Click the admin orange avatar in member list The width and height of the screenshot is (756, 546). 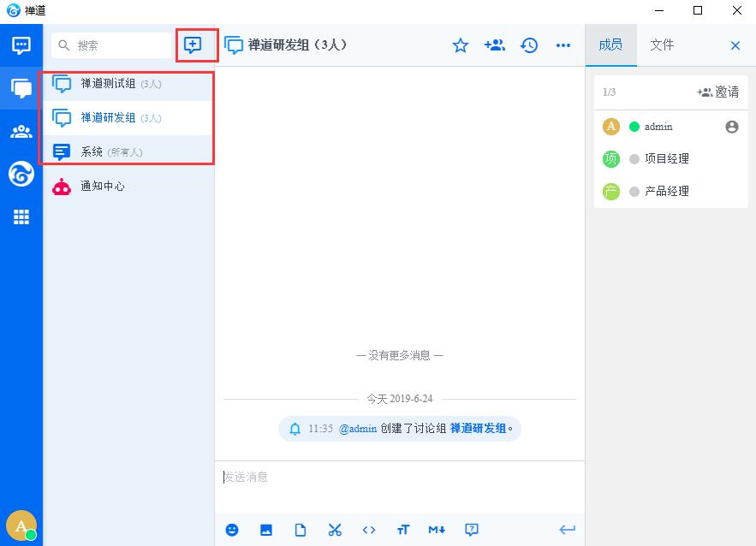point(610,127)
